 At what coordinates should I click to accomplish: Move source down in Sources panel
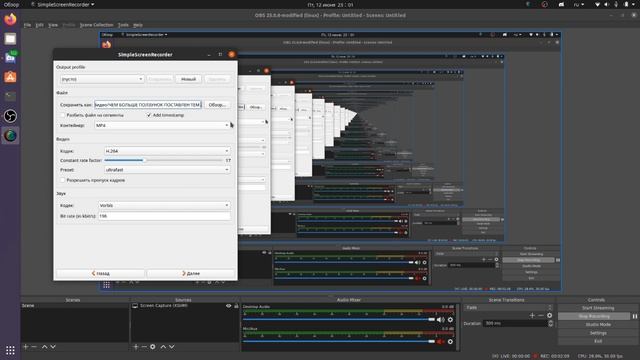click(171, 347)
